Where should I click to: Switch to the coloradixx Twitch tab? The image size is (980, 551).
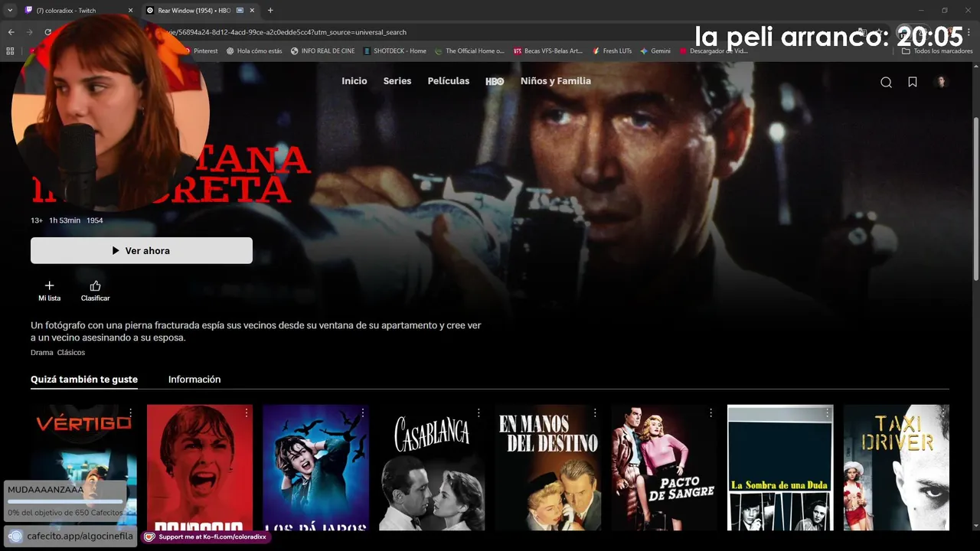[78, 11]
